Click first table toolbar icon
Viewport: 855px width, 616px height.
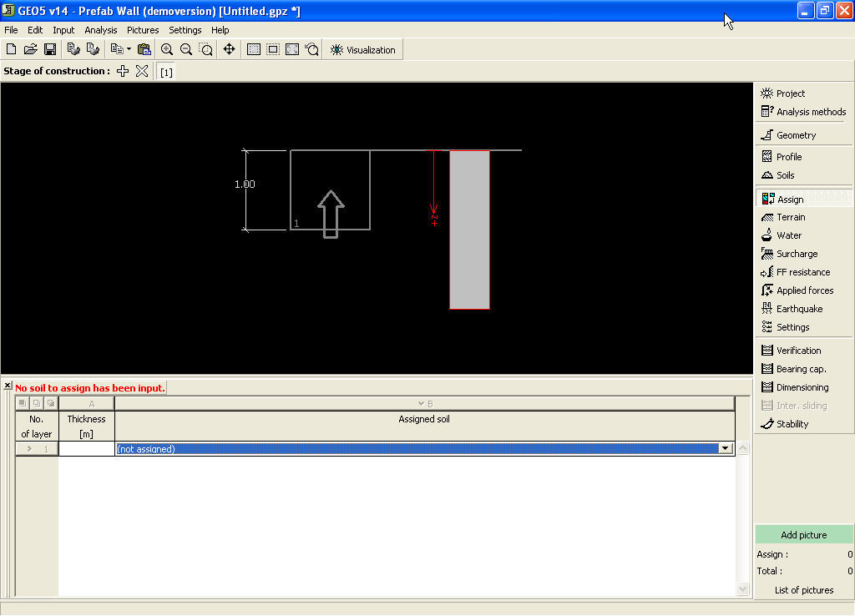pyautogui.click(x=23, y=403)
